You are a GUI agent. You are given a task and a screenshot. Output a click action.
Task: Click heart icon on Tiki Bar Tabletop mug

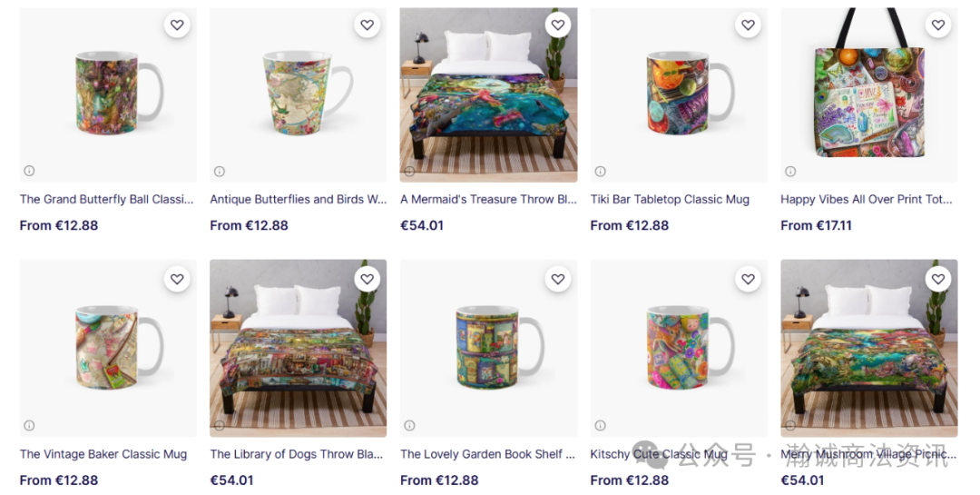748,25
